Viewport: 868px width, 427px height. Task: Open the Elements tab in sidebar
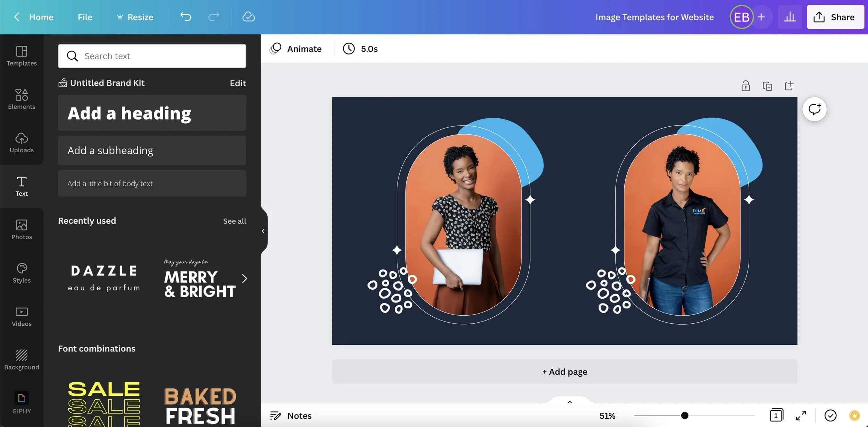point(22,99)
